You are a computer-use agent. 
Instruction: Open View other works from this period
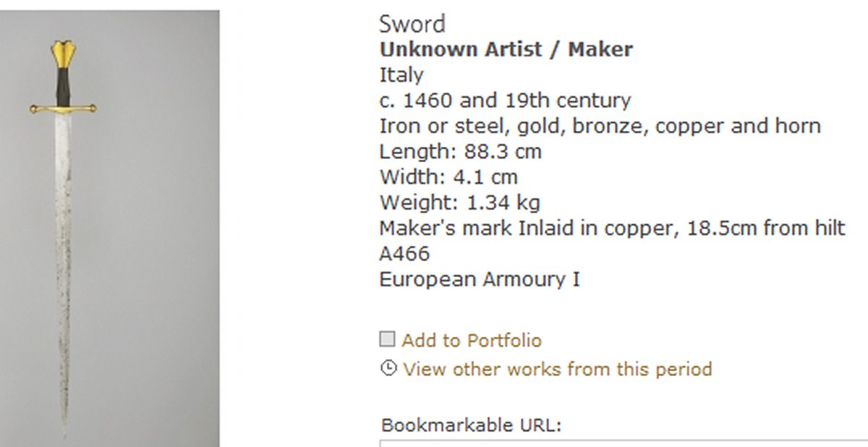(x=557, y=369)
